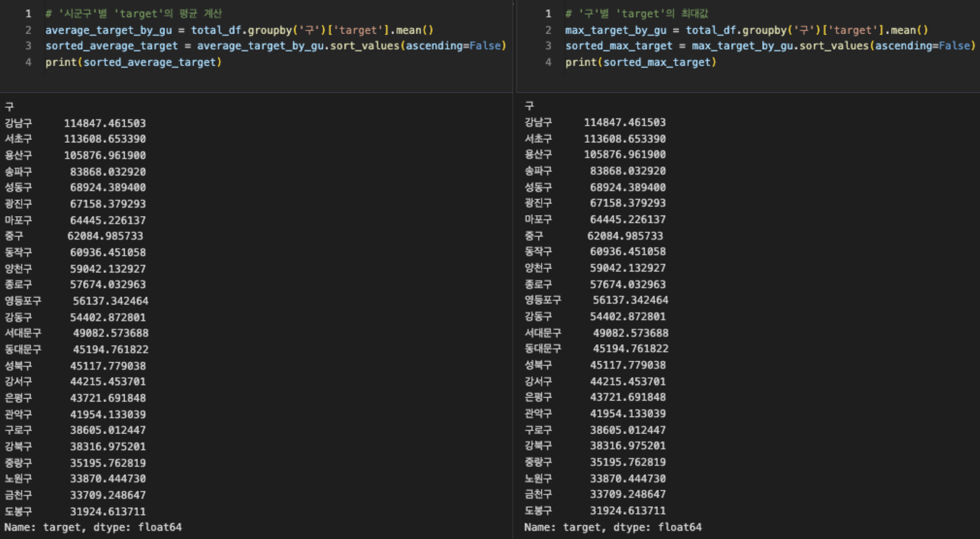The image size is (980, 539).
Task: Click 'max_target_by_gu' assignment line in right cell
Action: pyautogui.click(x=747, y=30)
